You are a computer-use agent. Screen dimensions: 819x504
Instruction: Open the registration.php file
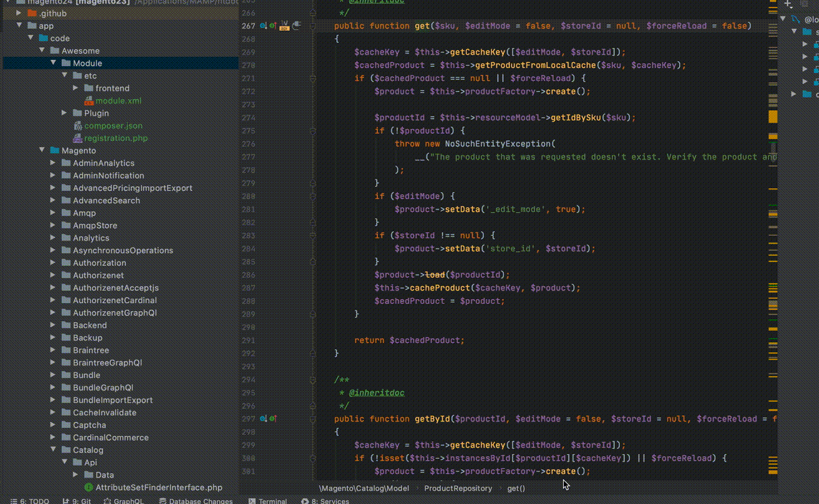point(115,138)
